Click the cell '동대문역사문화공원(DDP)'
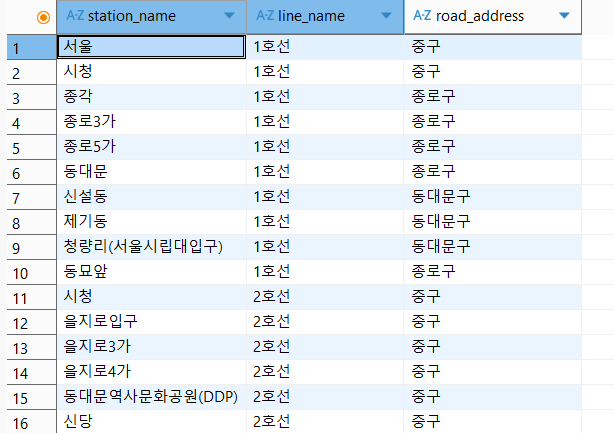 pyautogui.click(x=152, y=397)
